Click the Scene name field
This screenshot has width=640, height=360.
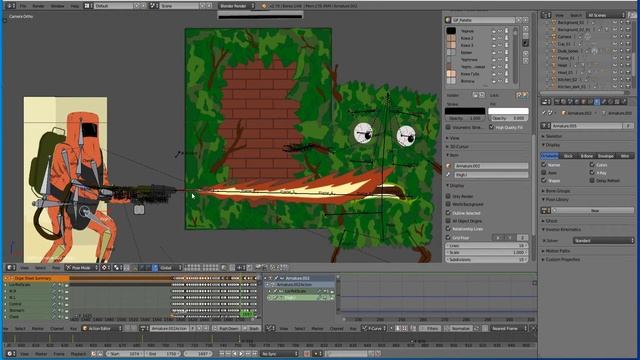coord(179,6)
